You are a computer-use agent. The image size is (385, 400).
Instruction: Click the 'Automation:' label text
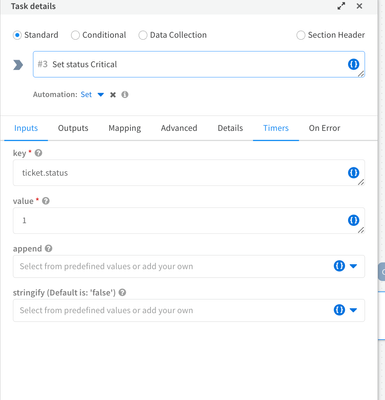tap(55, 95)
